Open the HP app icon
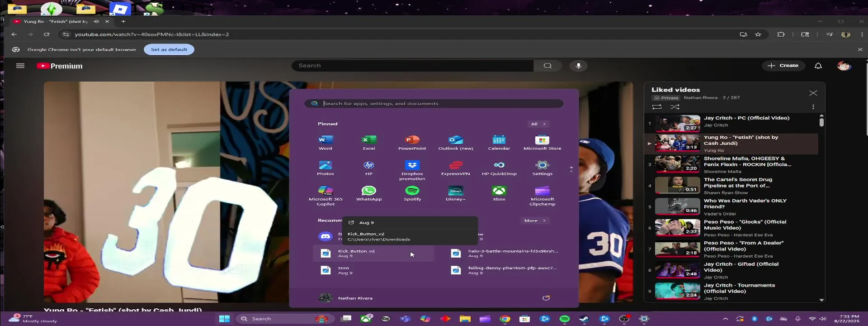This screenshot has height=326, width=868. (369, 168)
